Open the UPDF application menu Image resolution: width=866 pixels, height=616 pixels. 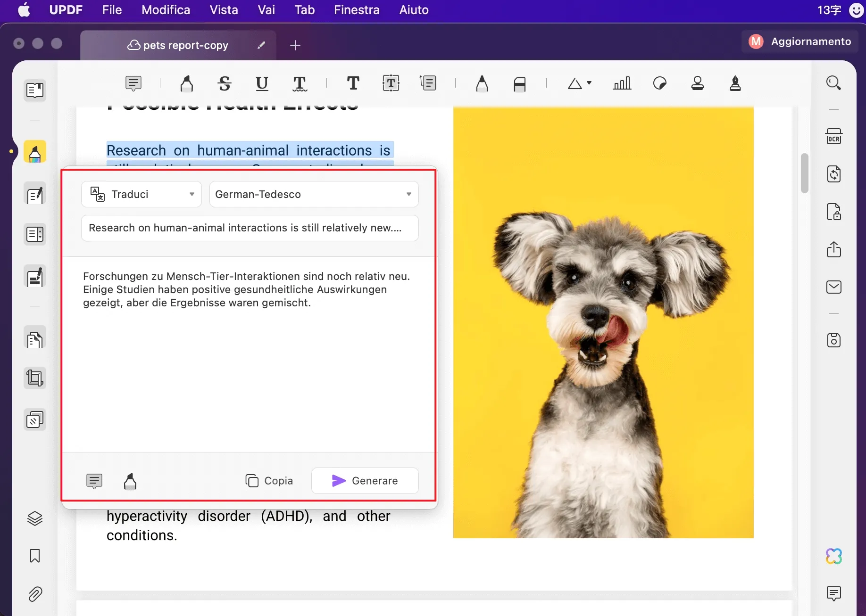[66, 10]
